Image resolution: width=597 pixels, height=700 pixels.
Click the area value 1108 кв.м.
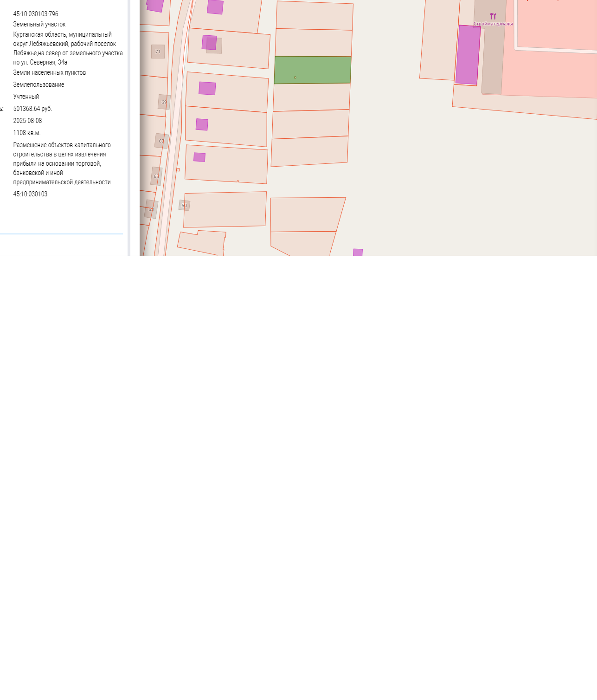tap(27, 133)
